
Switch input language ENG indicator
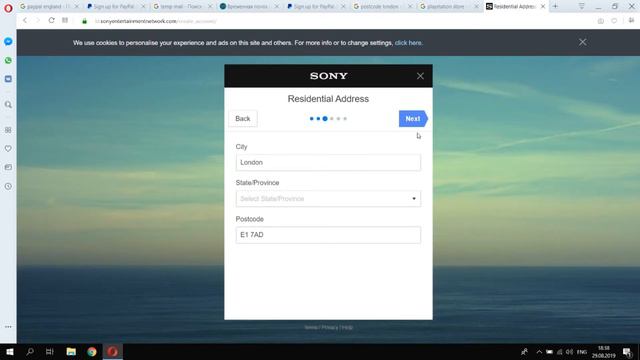point(582,352)
